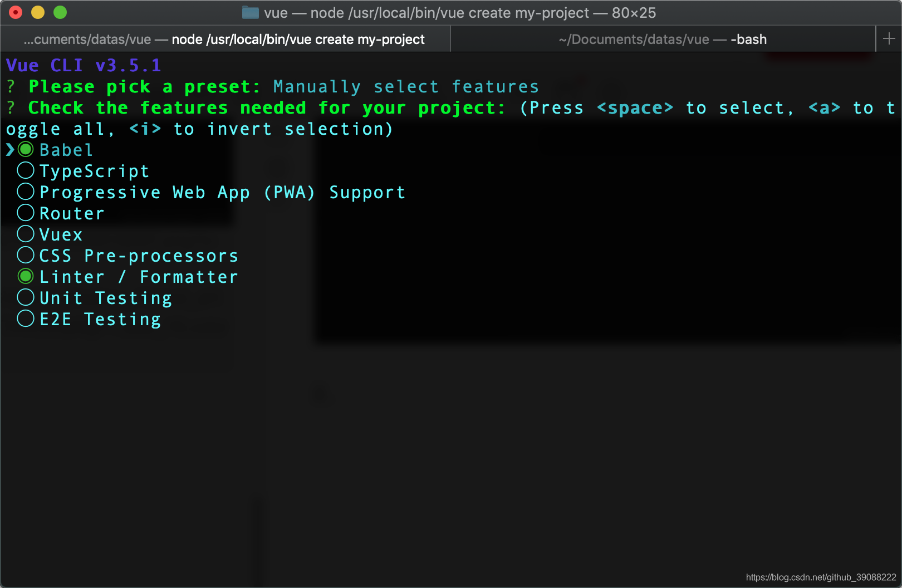Click the Manually select features answer text
The height and width of the screenshot is (588, 902).
coord(406,87)
